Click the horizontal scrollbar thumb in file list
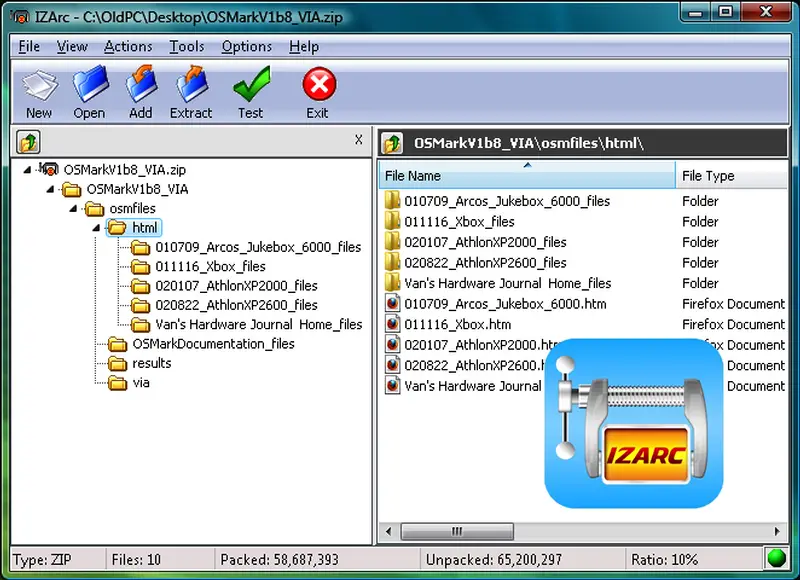This screenshot has width=800, height=580. click(457, 532)
